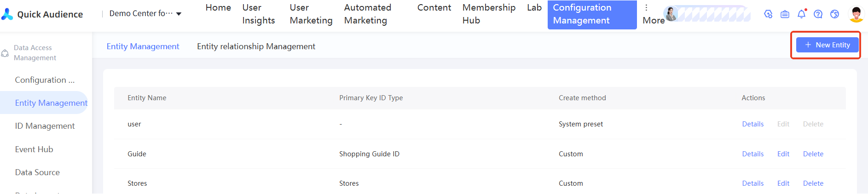Expand the truncated Configuration sidebar item

coord(45,80)
